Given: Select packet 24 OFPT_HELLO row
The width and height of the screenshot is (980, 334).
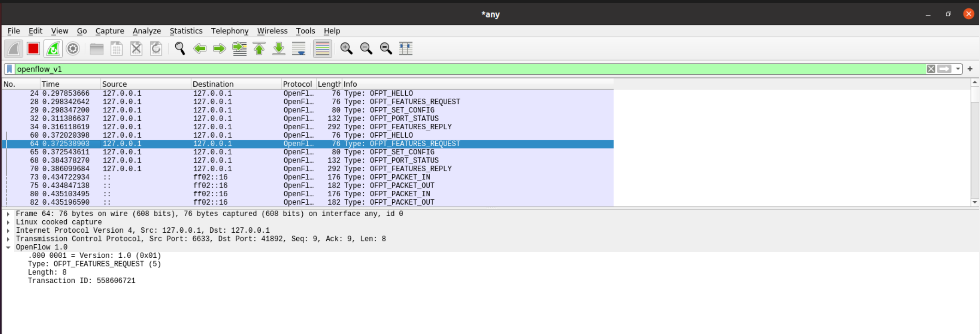Looking at the screenshot, I should [x=307, y=93].
